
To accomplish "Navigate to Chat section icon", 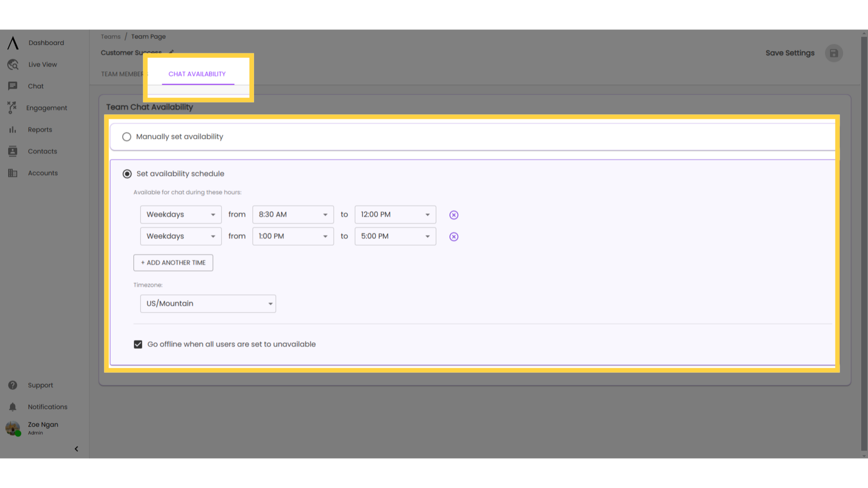I will point(13,86).
